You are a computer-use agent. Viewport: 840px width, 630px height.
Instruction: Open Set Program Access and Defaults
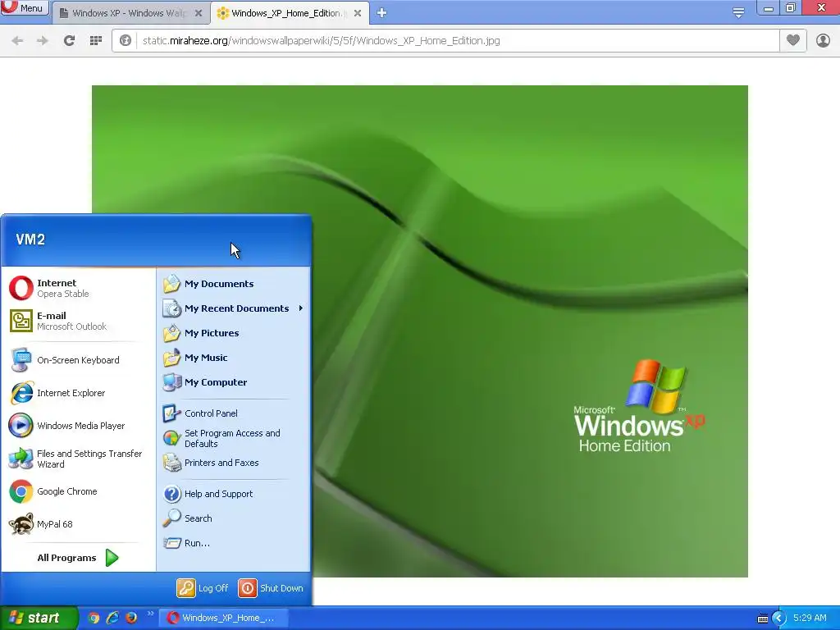pos(233,438)
